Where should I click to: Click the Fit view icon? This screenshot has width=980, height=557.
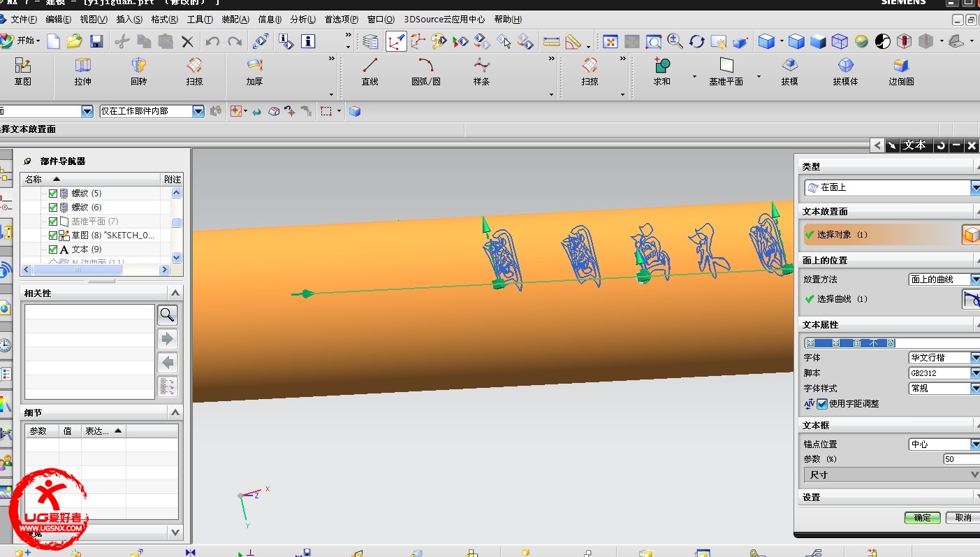[610, 41]
